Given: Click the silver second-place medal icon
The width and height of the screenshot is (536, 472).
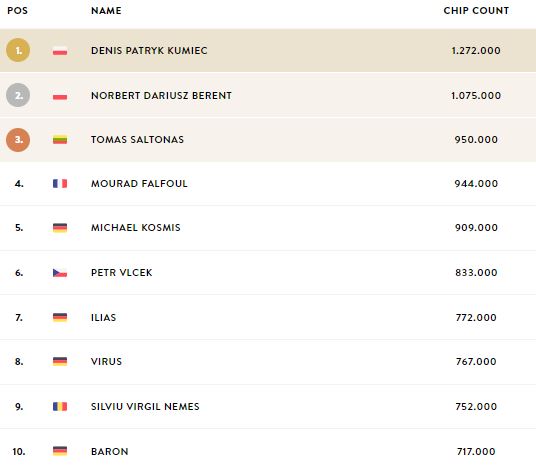Looking at the screenshot, I should [x=18, y=95].
